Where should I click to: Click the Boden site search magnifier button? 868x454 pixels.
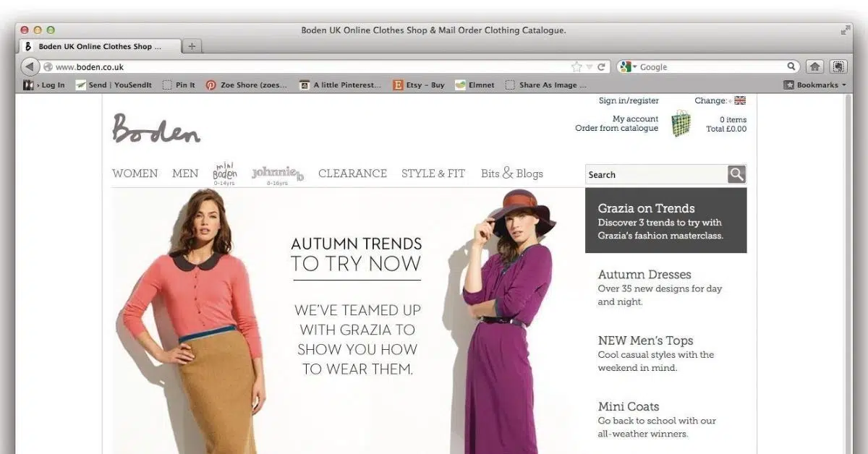737,174
